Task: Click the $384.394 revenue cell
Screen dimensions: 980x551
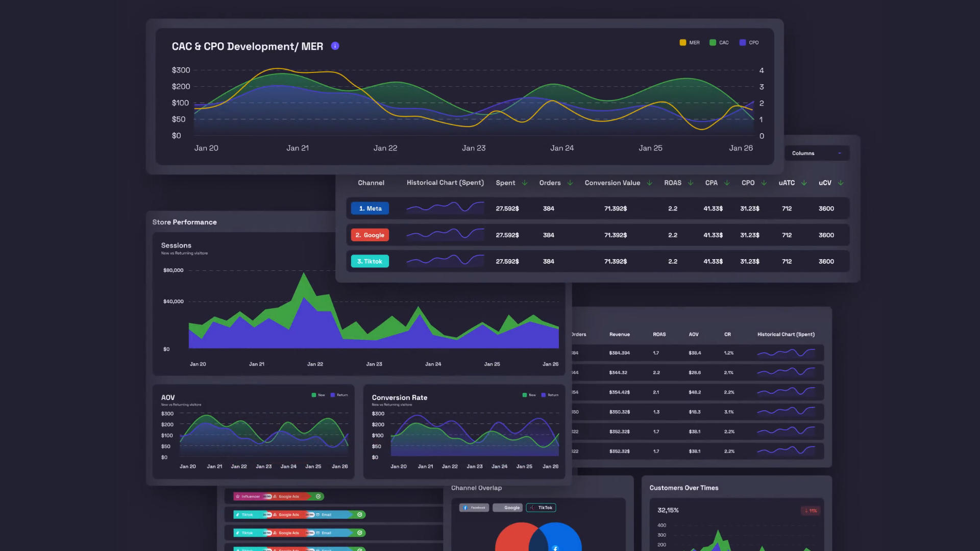Action: tap(619, 353)
